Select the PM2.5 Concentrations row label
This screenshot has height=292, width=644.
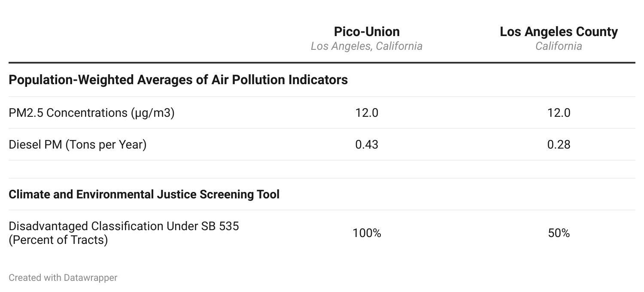[x=91, y=113]
